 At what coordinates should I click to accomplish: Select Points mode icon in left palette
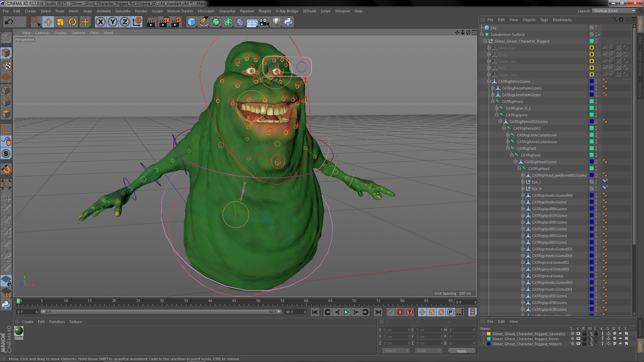point(6,90)
